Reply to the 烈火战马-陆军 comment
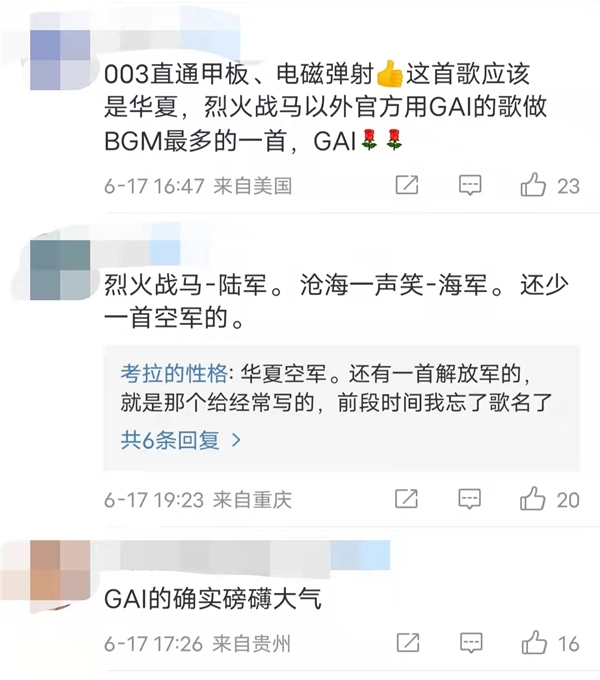Image resolution: width=600 pixels, height=680 pixels. click(x=470, y=499)
